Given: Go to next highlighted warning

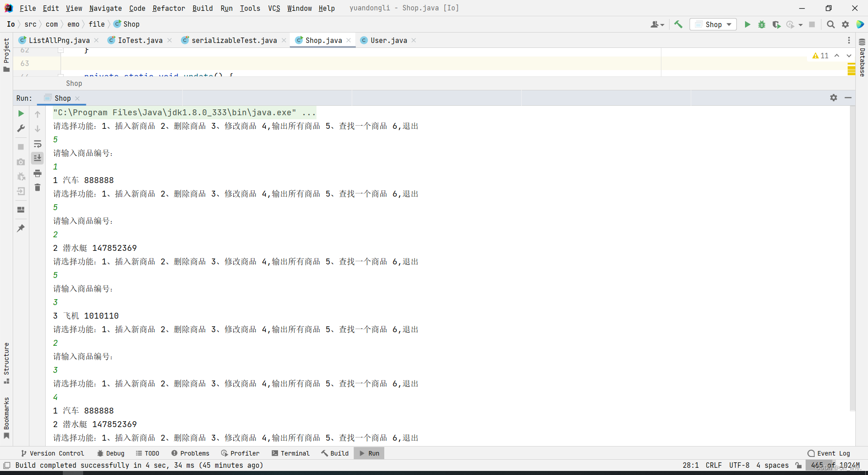Looking at the screenshot, I should click(x=849, y=56).
